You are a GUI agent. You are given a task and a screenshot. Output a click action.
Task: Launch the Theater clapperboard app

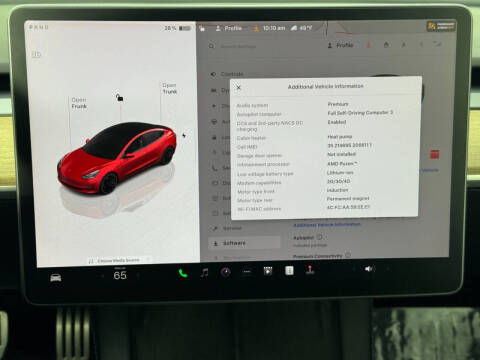click(268, 271)
